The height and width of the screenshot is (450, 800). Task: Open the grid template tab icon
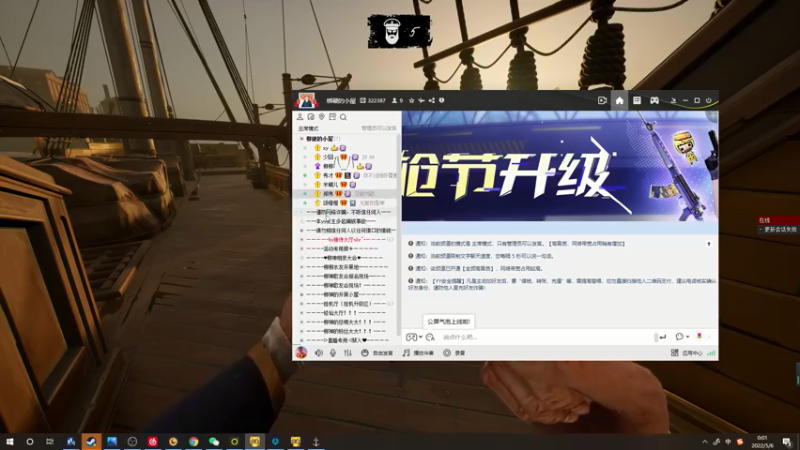pos(637,101)
